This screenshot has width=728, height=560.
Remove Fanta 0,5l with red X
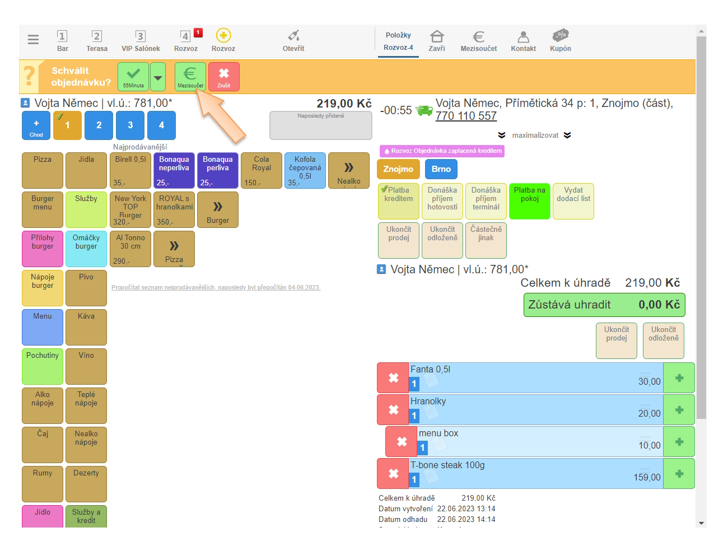pyautogui.click(x=393, y=378)
